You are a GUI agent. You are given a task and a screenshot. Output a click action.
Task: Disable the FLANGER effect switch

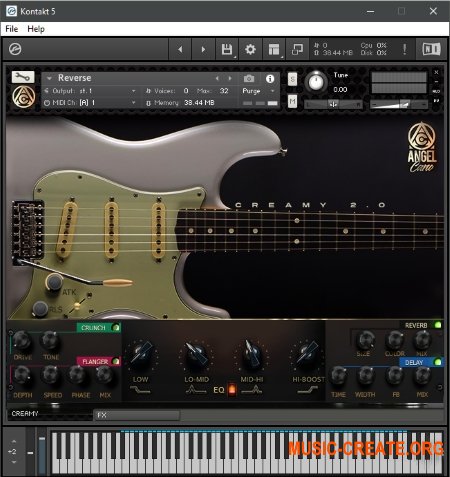(x=116, y=361)
